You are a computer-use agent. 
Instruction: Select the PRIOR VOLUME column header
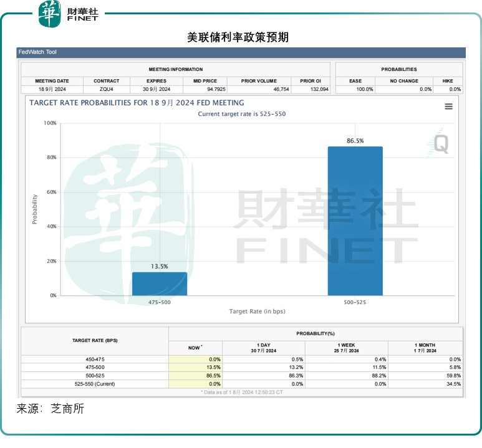tap(257, 81)
